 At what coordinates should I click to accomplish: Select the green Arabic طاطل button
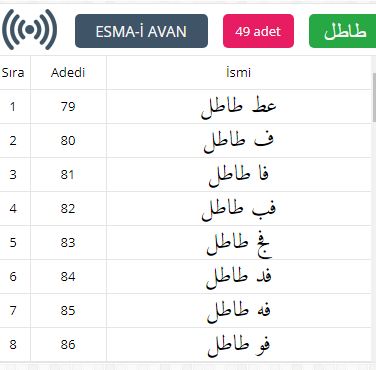(343, 31)
